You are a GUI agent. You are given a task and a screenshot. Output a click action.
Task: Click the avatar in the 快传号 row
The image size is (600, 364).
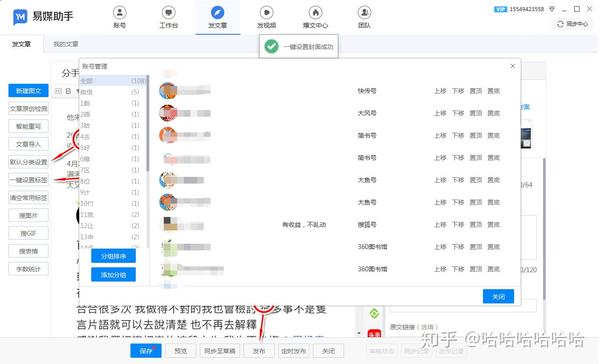[x=168, y=91]
